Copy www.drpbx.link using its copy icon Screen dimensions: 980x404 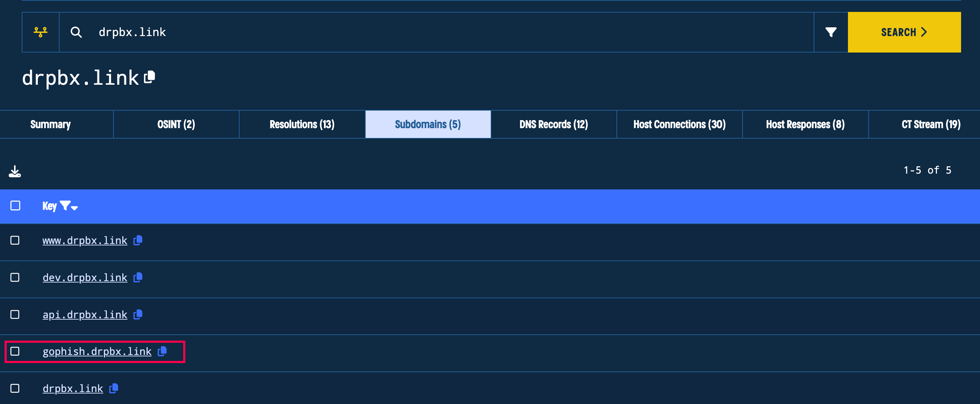point(138,240)
